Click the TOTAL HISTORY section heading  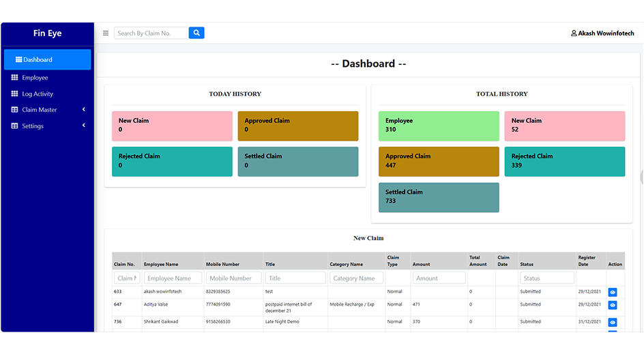click(502, 94)
